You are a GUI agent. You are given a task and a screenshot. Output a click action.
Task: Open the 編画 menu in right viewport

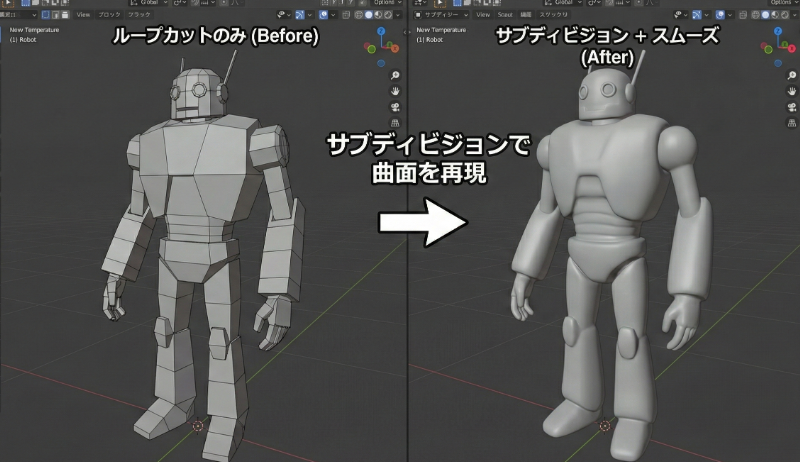click(x=526, y=15)
